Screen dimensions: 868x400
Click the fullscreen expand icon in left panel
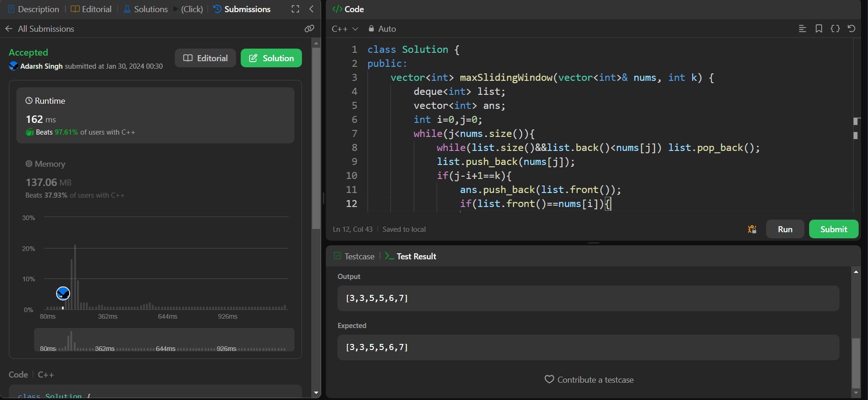295,9
